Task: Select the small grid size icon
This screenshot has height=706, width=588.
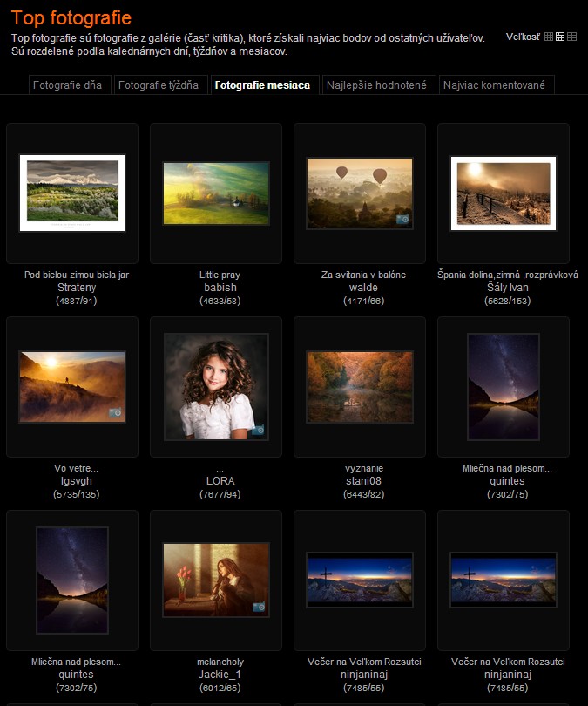Action: click(549, 37)
